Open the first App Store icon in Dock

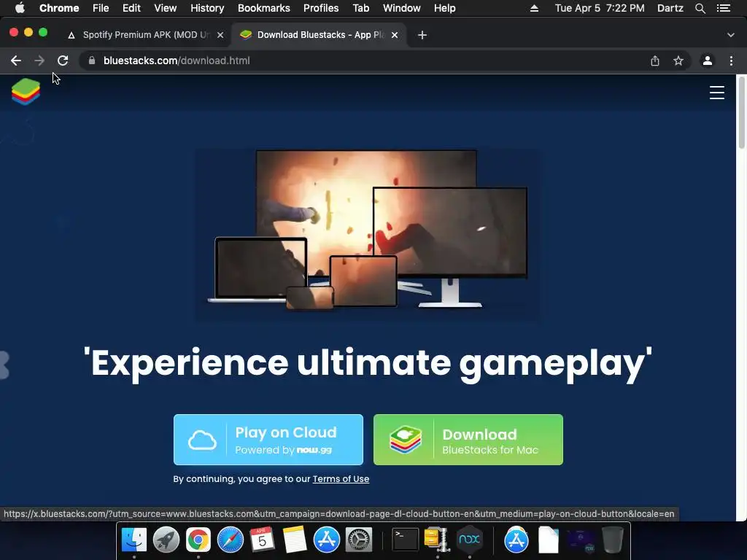click(x=327, y=540)
